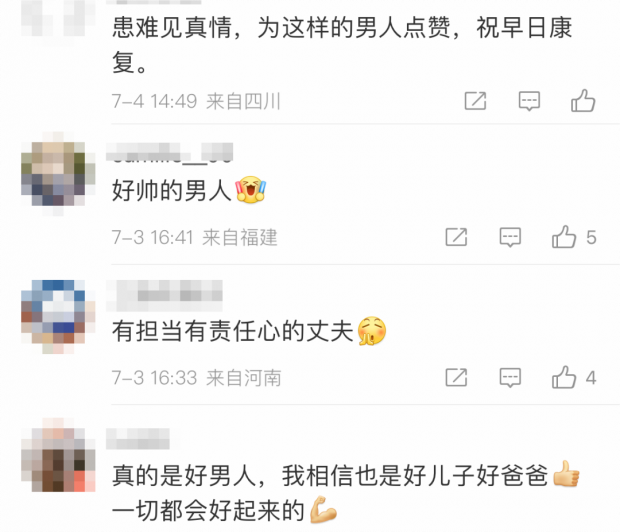
Task: Open the 河南 commenter's avatar
Action: pyautogui.click(x=58, y=316)
